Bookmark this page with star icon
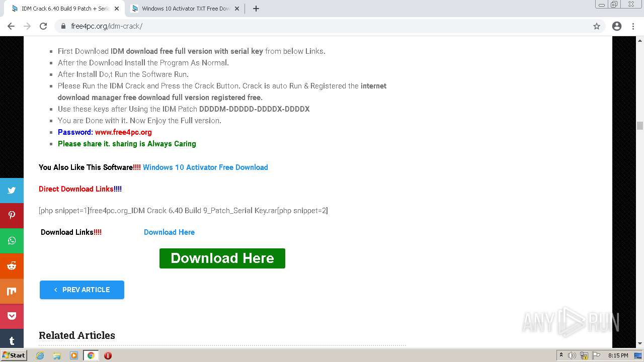The width and height of the screenshot is (644, 362). coord(597,26)
